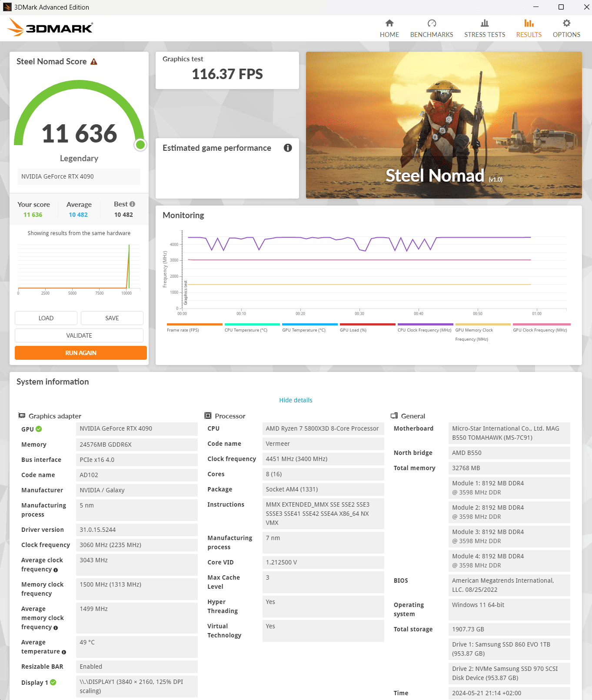The height and width of the screenshot is (700, 592).
Task: Click the info icon for Average memory clock frequency
Action: [56, 627]
